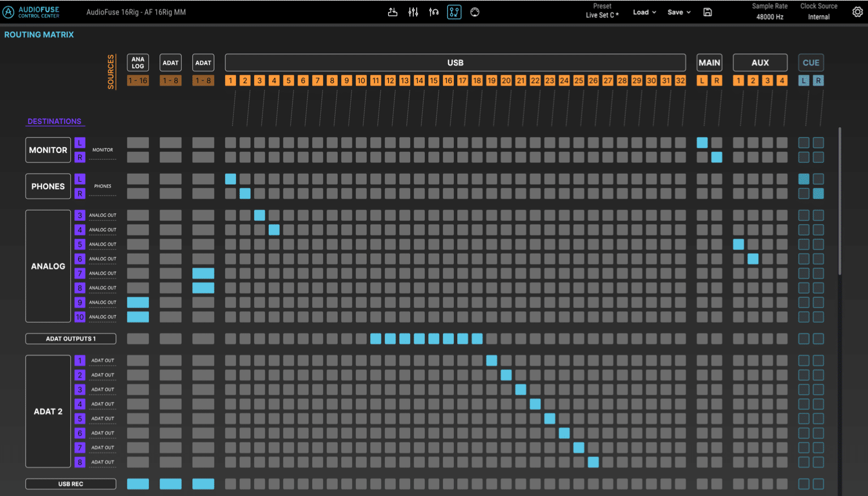Toggle USB 19 to ADAT Out 1 cell
The image size is (868, 496).
point(492,360)
